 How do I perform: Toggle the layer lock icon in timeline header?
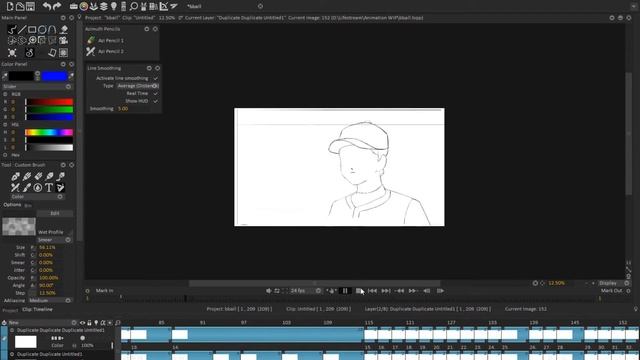click(89, 323)
